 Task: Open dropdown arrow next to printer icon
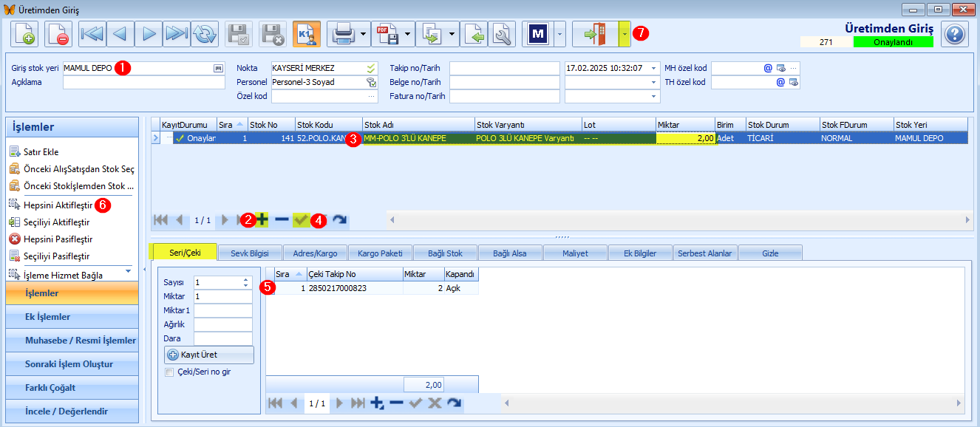[364, 34]
